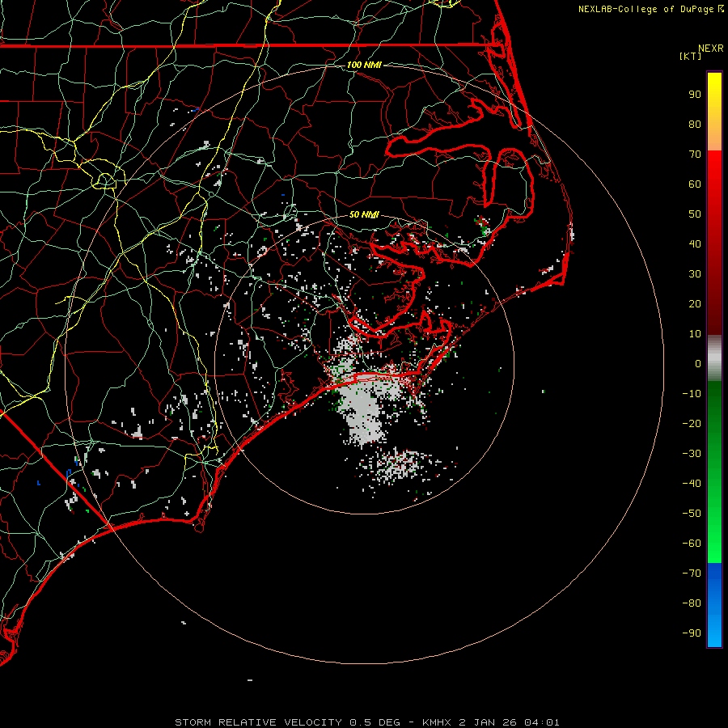Pick the -80 label on velocity scale
Image resolution: width=728 pixels, height=728 pixels.
point(692,603)
